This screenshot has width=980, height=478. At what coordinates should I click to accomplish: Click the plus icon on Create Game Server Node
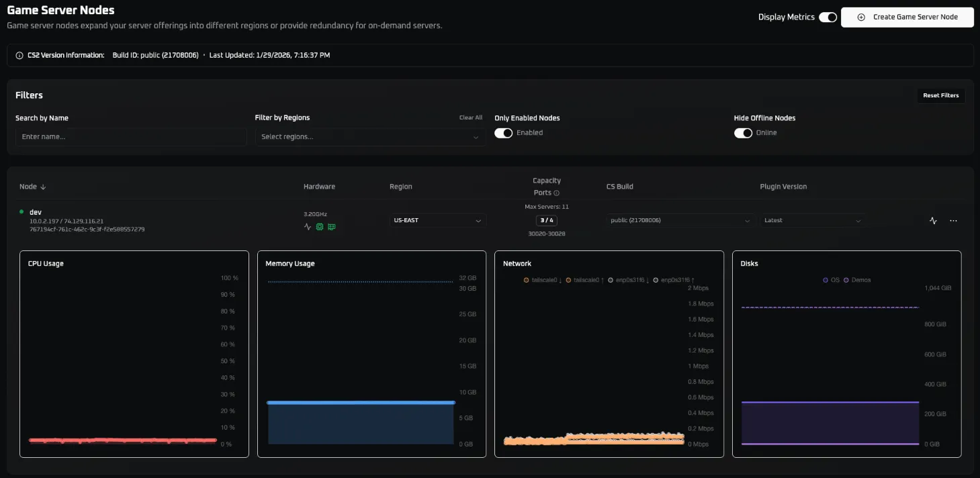click(x=861, y=17)
